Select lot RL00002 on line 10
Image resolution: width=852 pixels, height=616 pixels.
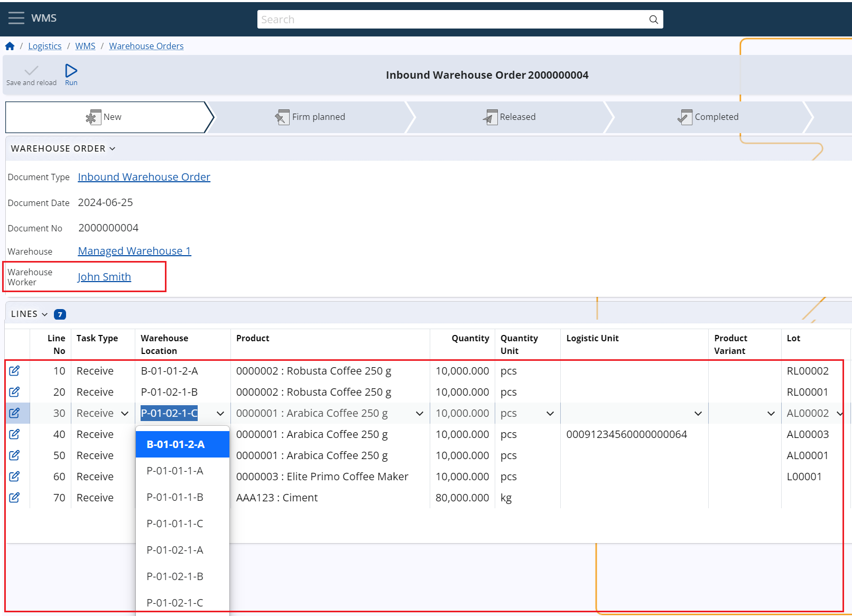(807, 371)
